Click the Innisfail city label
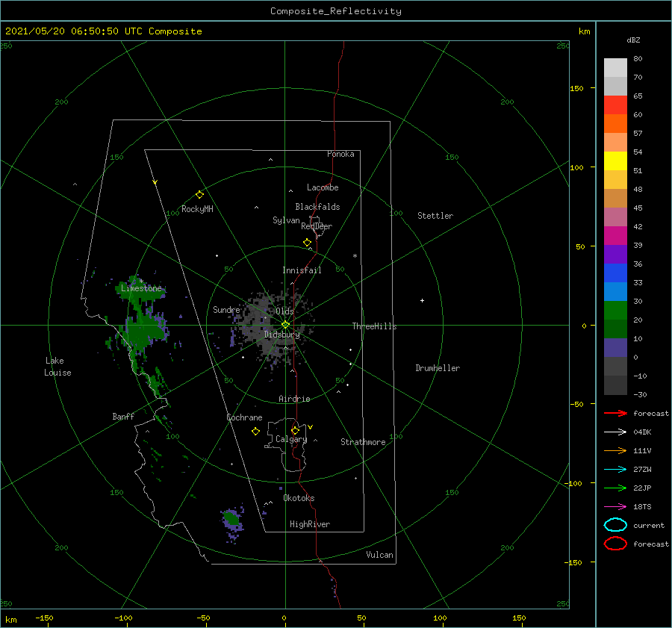The image size is (672, 628). (302, 270)
